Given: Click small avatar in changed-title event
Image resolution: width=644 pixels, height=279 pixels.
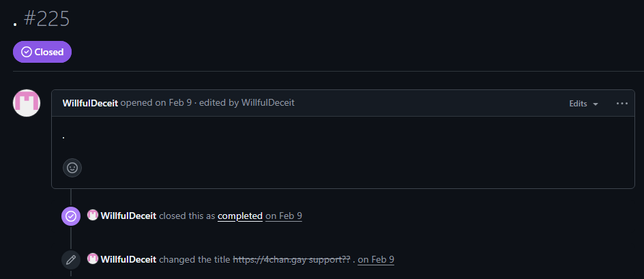Looking at the screenshot, I should coord(93,259).
